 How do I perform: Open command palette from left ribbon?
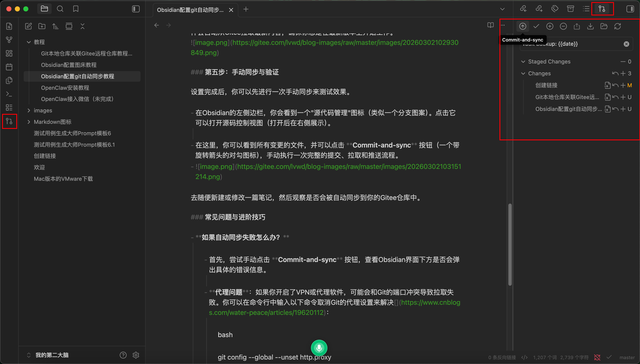click(9, 94)
